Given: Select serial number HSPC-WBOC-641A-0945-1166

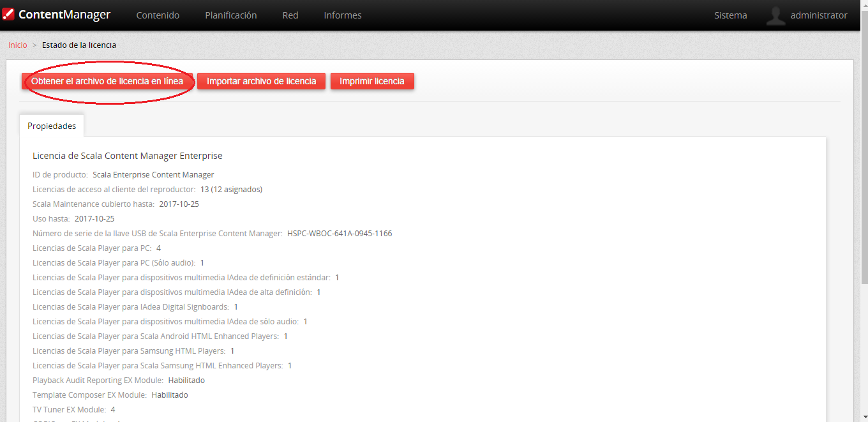Looking at the screenshot, I should coord(340,234).
